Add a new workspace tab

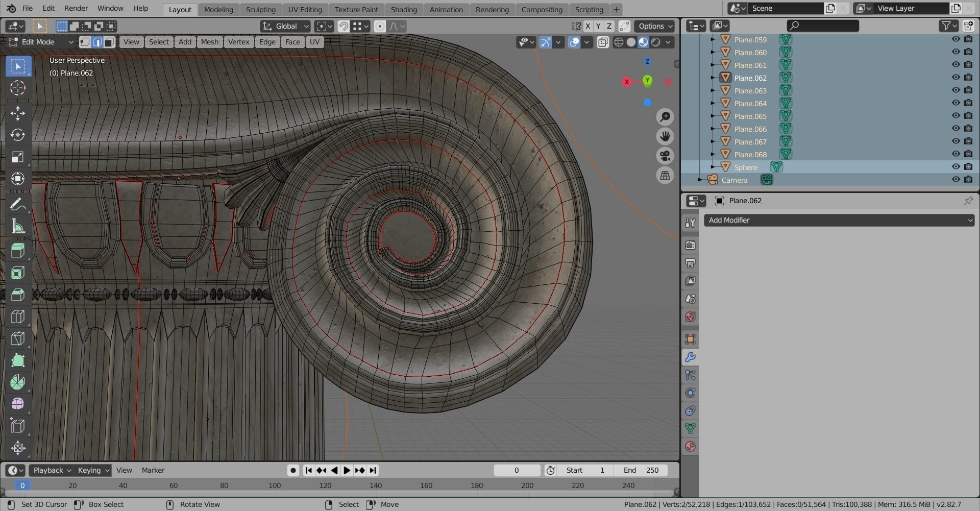pos(616,10)
